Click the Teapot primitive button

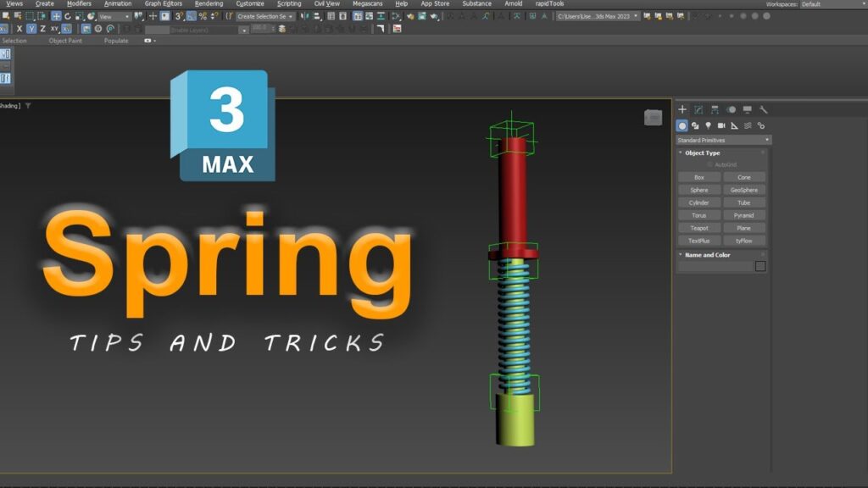click(x=698, y=228)
